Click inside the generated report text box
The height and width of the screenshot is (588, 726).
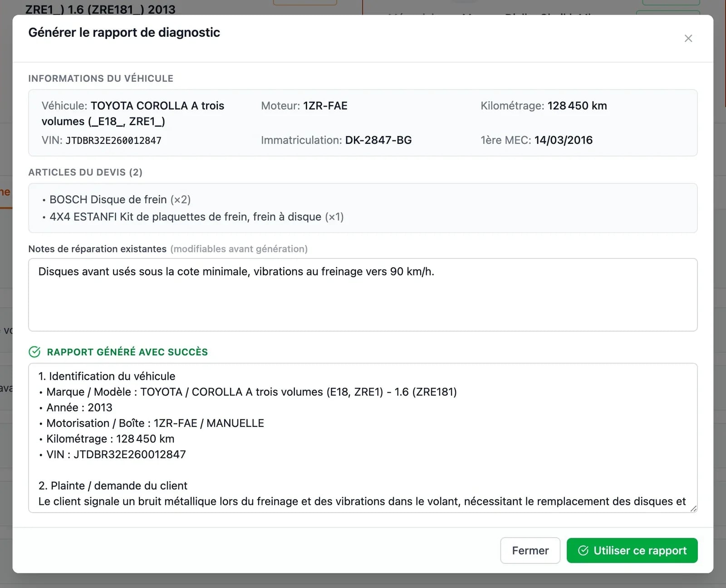click(363, 438)
